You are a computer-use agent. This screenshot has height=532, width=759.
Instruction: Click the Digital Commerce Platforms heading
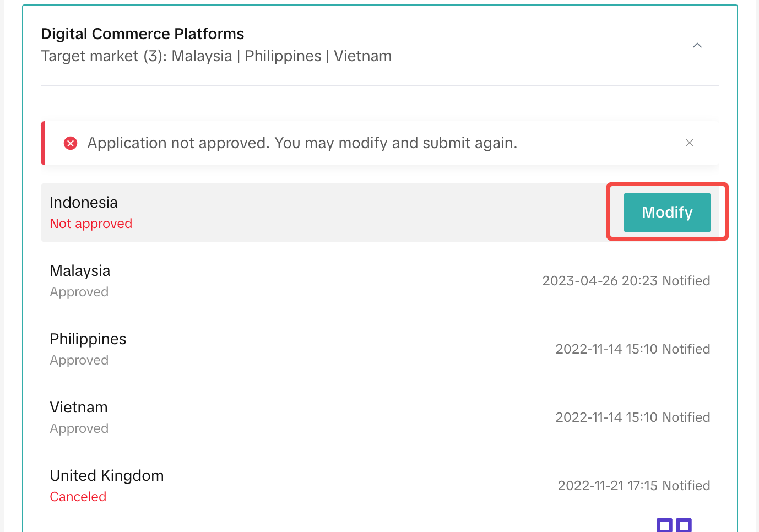(x=143, y=34)
